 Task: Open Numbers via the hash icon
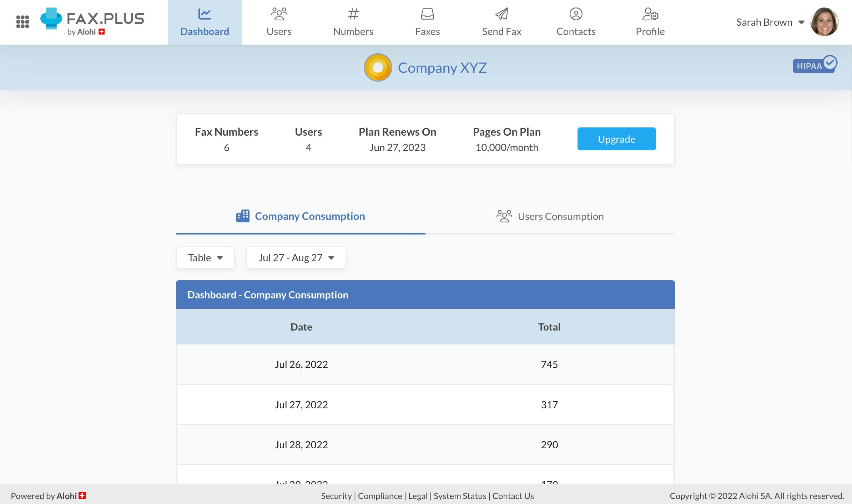(x=353, y=14)
